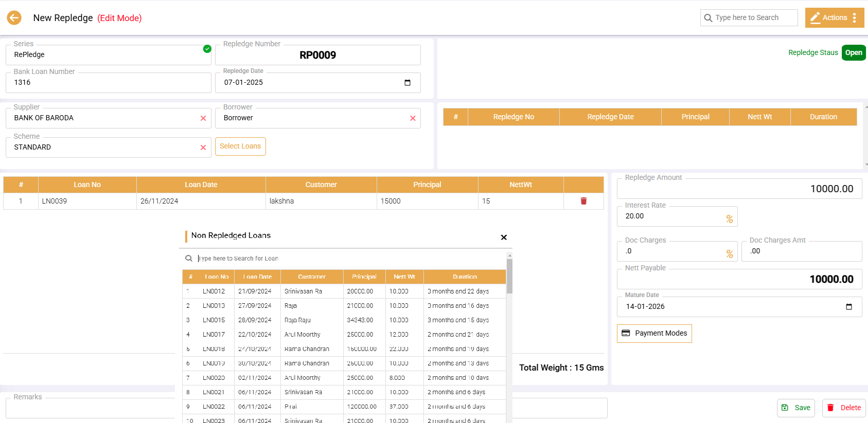Click the search magnifier icon in header
Viewport: 868px width, 423px height.
click(708, 18)
